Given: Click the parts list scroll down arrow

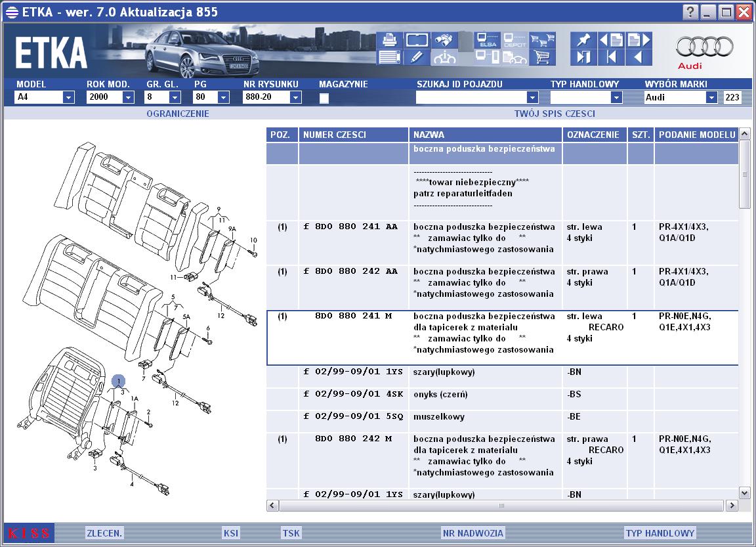Looking at the screenshot, I should click(744, 493).
